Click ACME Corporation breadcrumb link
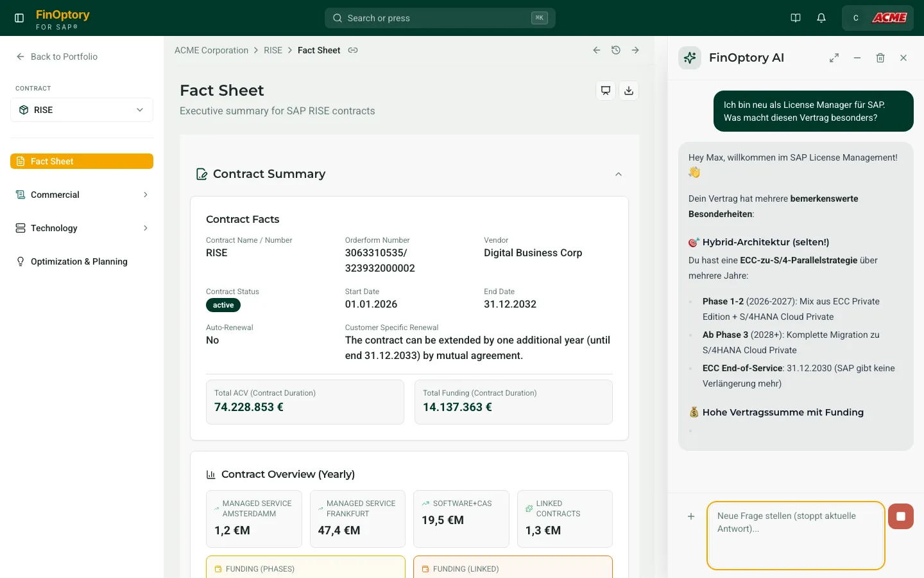The width and height of the screenshot is (924, 578). (x=211, y=50)
